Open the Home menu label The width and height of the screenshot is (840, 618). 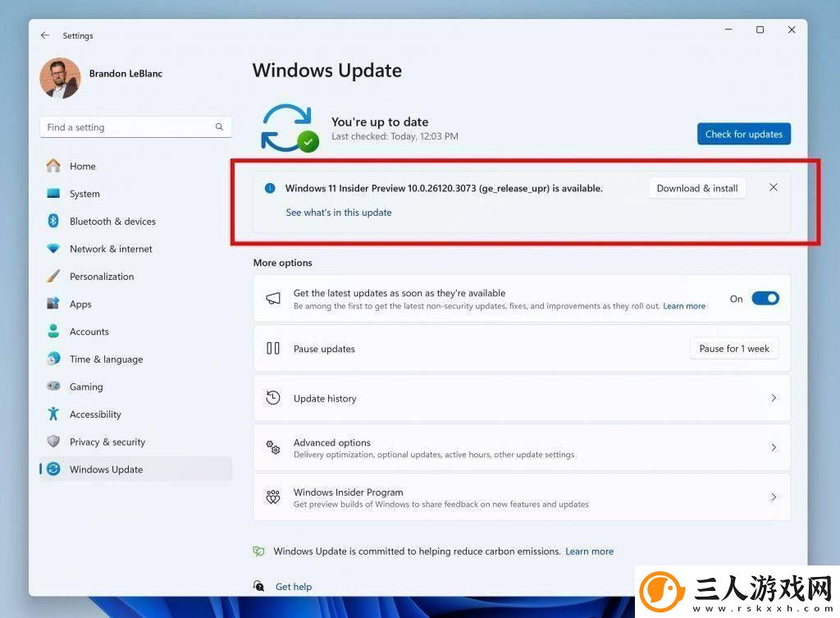pyautogui.click(x=83, y=166)
